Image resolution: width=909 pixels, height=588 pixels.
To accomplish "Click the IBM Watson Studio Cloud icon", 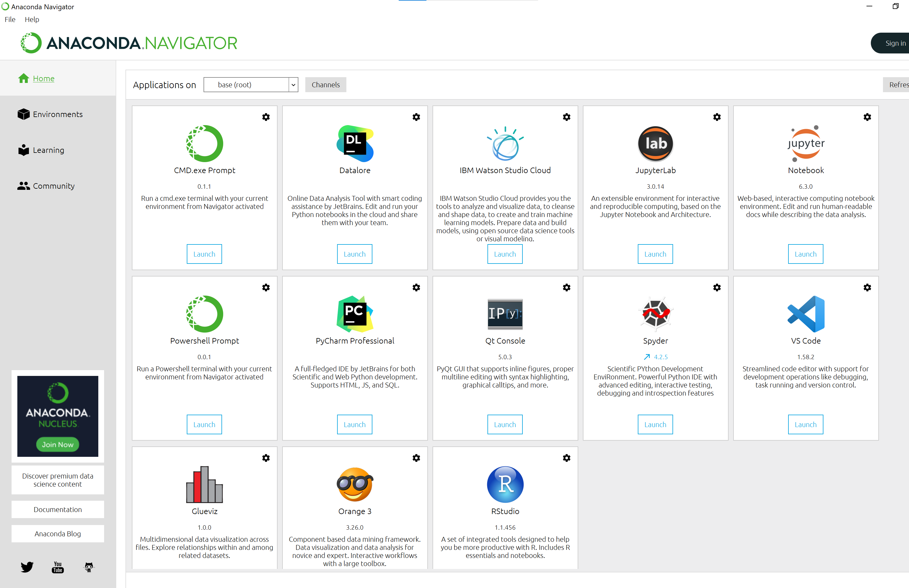I will tap(505, 144).
